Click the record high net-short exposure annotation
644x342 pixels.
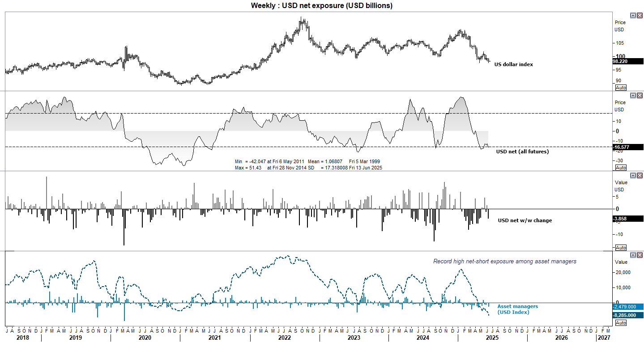pyautogui.click(x=504, y=261)
